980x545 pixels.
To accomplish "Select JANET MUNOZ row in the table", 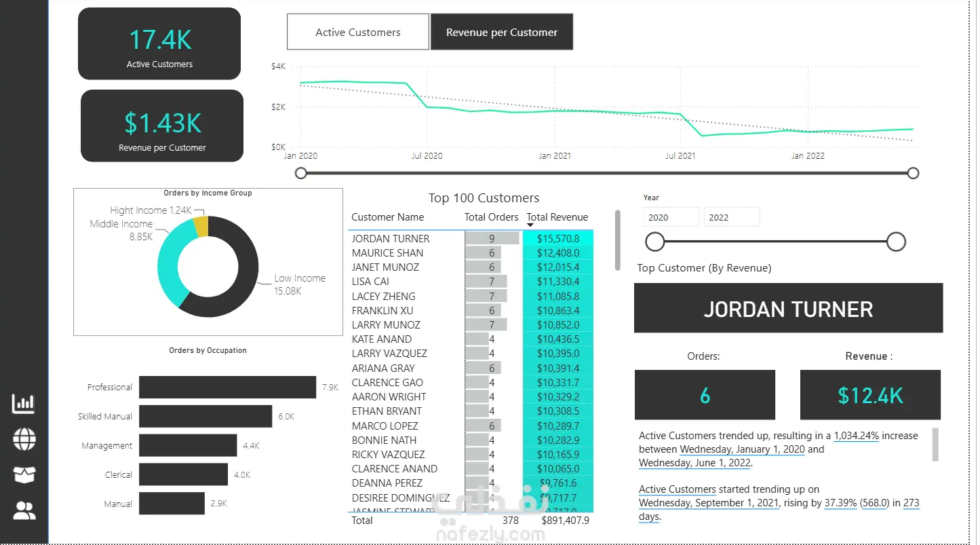I will tap(471, 267).
